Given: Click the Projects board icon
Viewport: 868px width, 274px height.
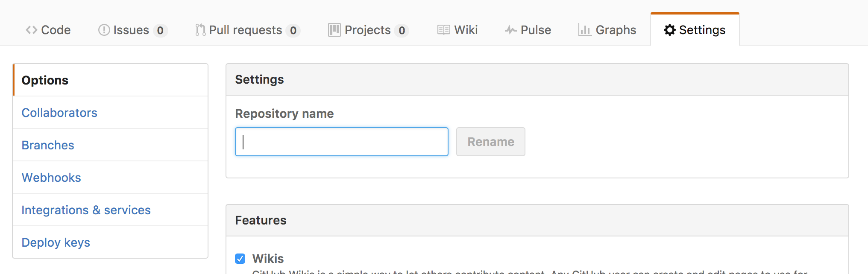Looking at the screenshot, I should (334, 30).
